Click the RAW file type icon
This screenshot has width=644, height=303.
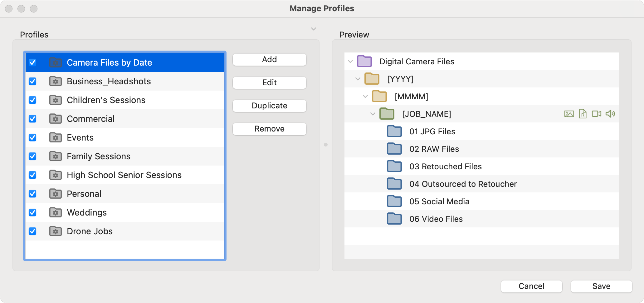click(583, 114)
